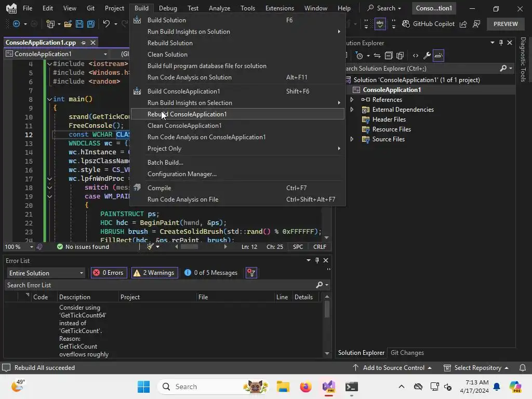Viewport: 532px width, 399px height.
Task: Click the notifications bell in status bar
Action: coord(523,368)
